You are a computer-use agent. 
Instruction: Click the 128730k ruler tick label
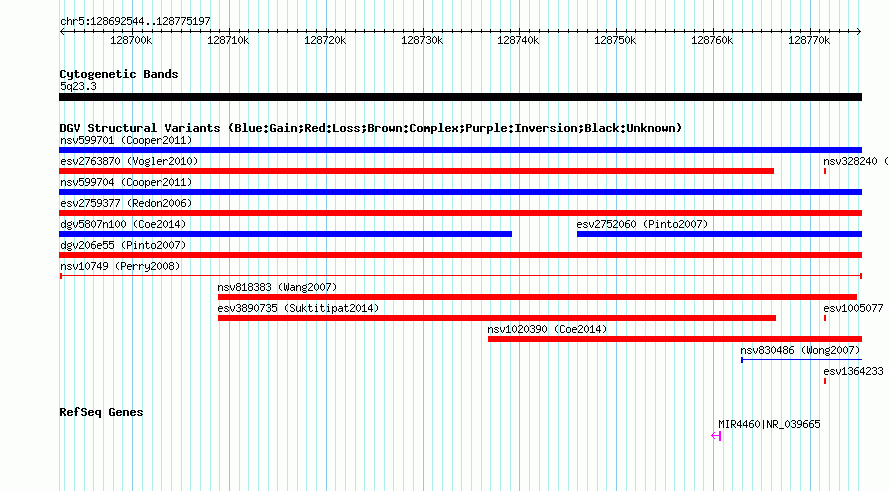(422, 40)
